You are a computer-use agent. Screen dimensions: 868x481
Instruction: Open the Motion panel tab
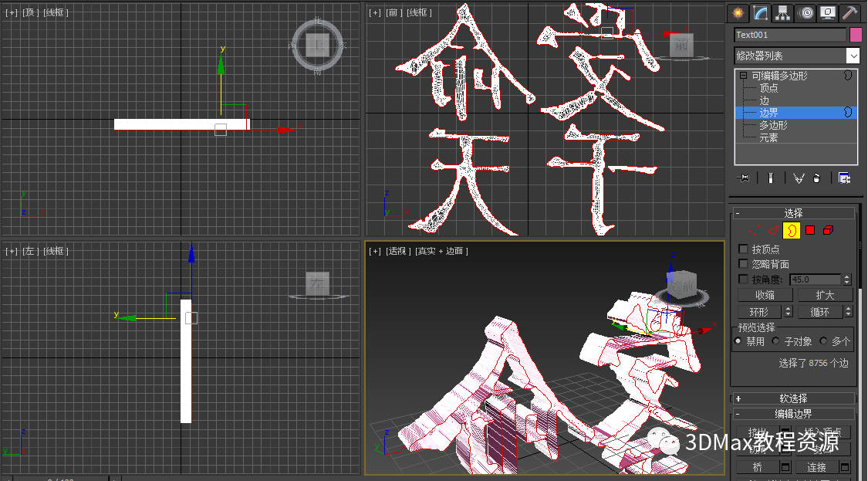coord(806,13)
